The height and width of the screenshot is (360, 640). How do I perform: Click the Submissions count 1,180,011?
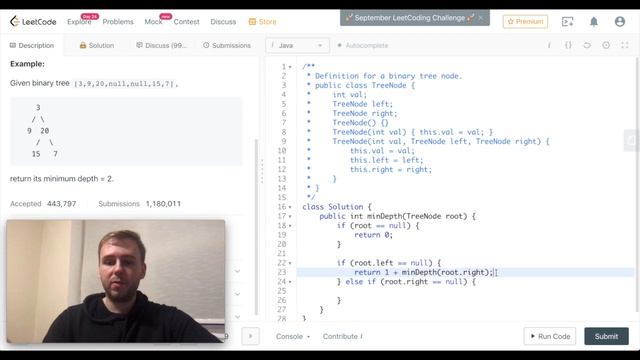pos(163,204)
